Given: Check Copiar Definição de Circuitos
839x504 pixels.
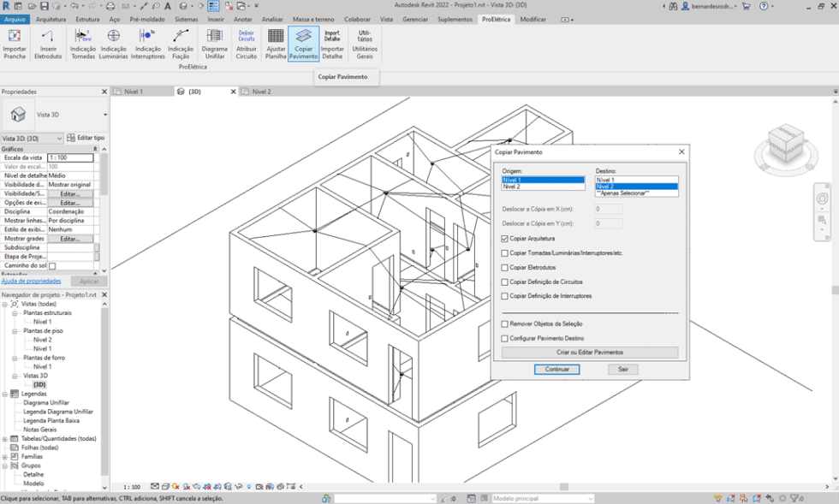Looking at the screenshot, I should coord(504,282).
